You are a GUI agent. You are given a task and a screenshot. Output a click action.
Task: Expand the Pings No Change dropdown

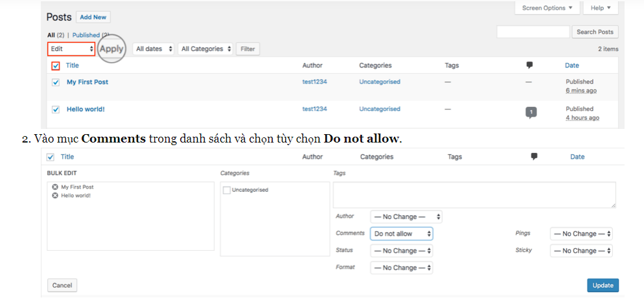(581, 233)
